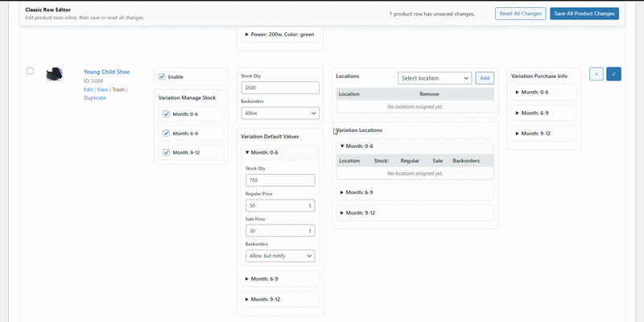The width and height of the screenshot is (644, 322).
Task: Click the Add location button
Action: (x=485, y=78)
